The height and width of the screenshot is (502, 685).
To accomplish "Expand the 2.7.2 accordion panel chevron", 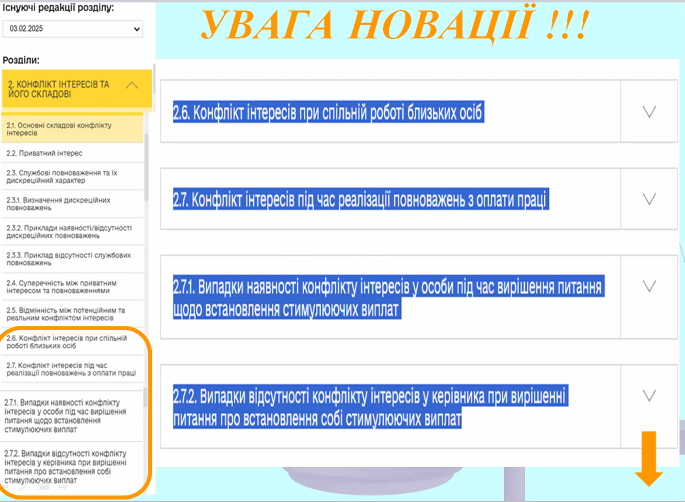I will (x=649, y=395).
